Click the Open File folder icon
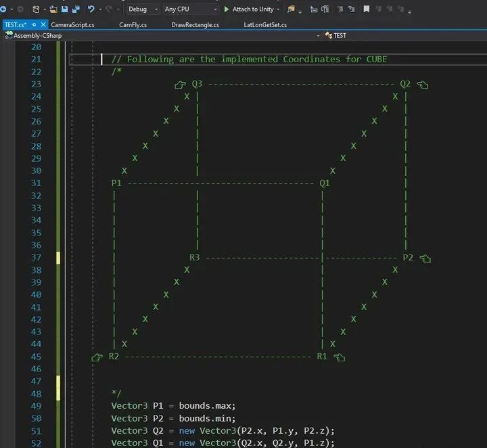The height and width of the screenshot is (448, 487). [53, 9]
